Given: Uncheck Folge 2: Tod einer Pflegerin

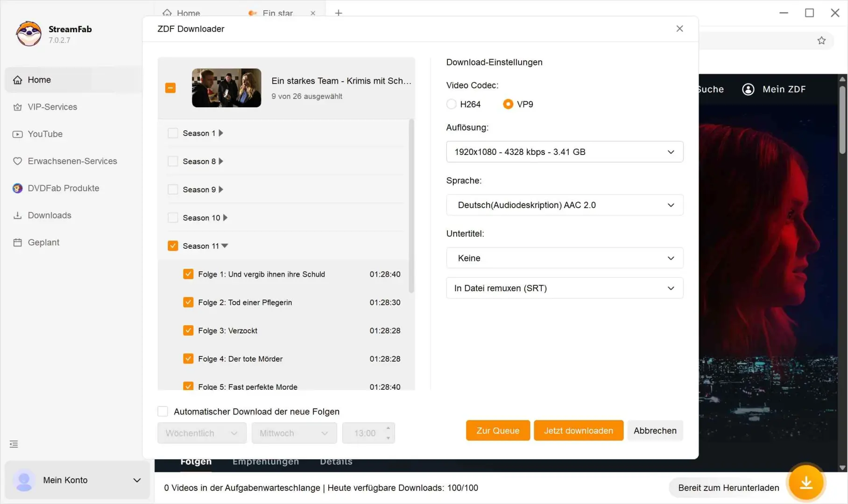Looking at the screenshot, I should point(188,302).
